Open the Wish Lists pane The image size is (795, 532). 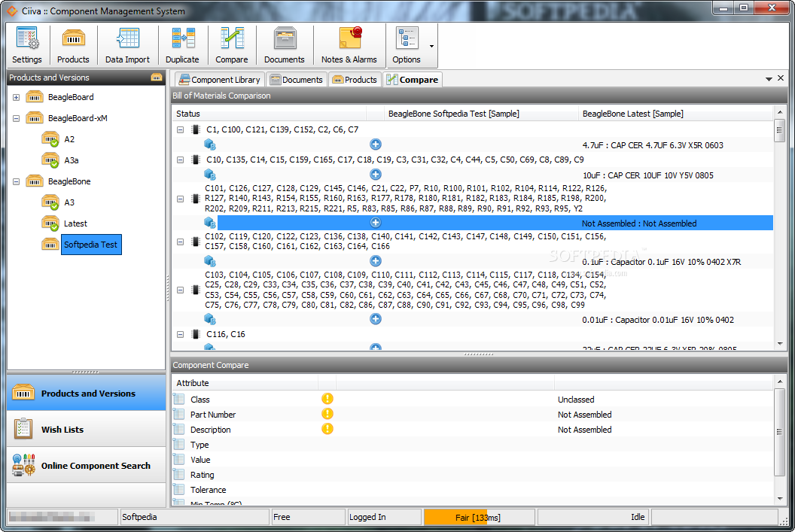[x=86, y=429]
